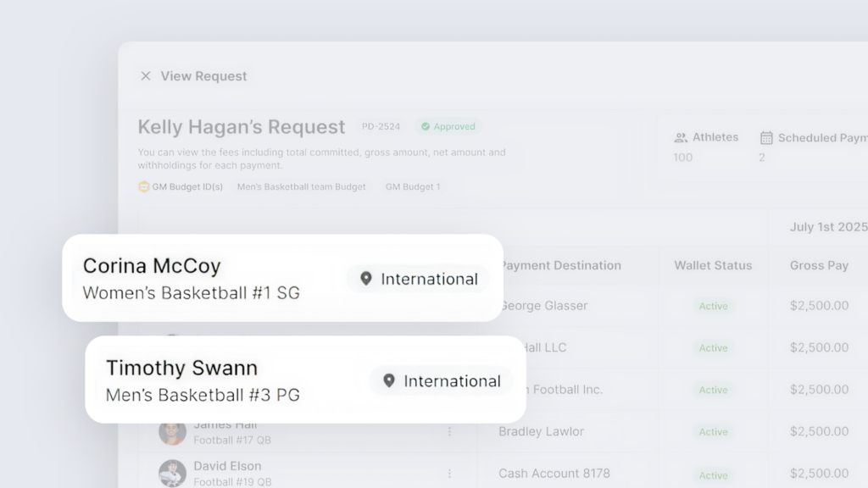Click the George Glasser payment destination
The width and height of the screenshot is (868, 488).
pos(543,306)
